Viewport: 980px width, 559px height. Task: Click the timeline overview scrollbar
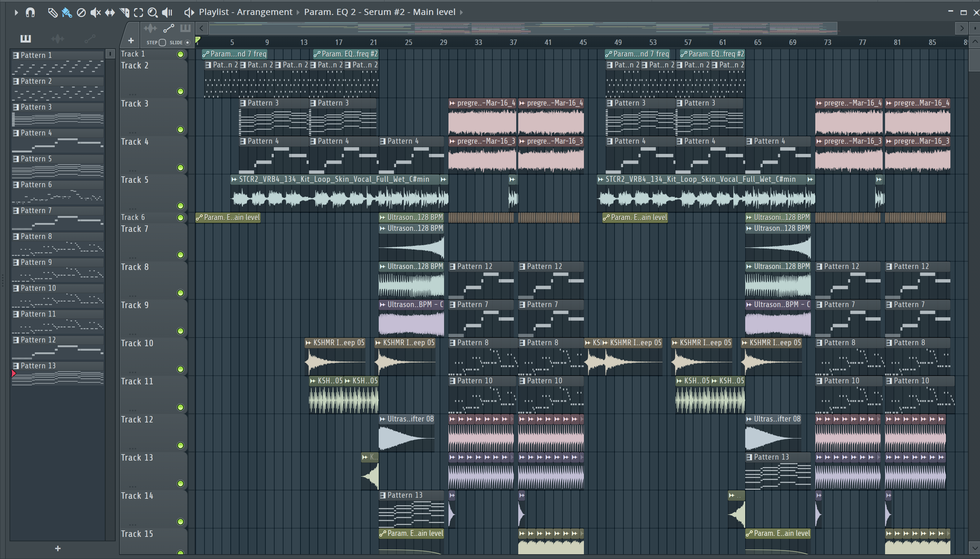pos(523,28)
